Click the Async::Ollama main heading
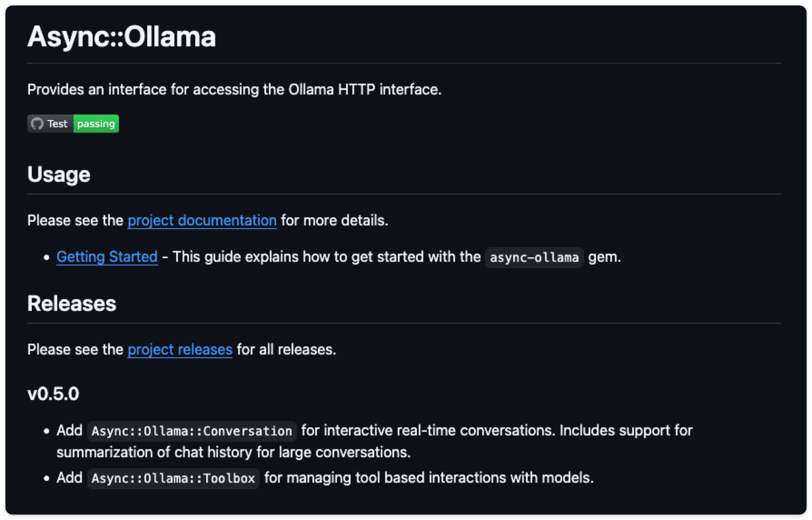The width and height of the screenshot is (812, 520). (x=122, y=36)
